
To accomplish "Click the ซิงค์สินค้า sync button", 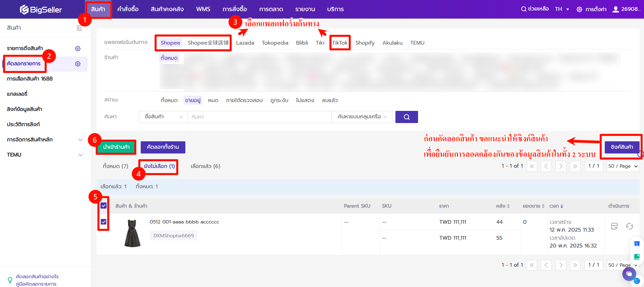I will (x=622, y=147).
